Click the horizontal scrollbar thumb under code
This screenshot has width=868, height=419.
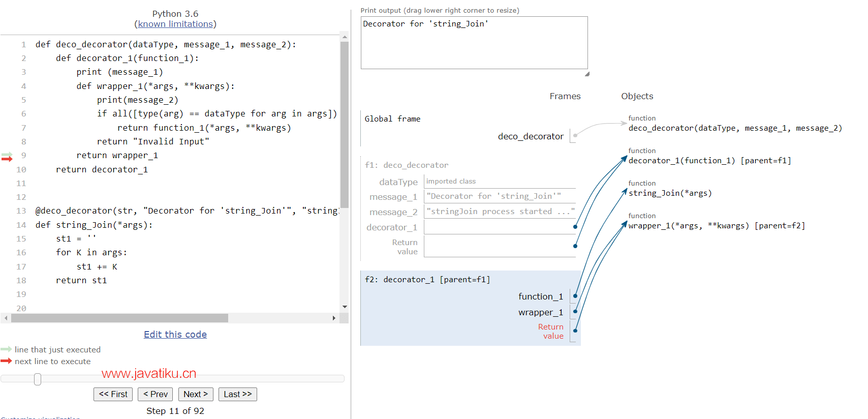point(119,318)
